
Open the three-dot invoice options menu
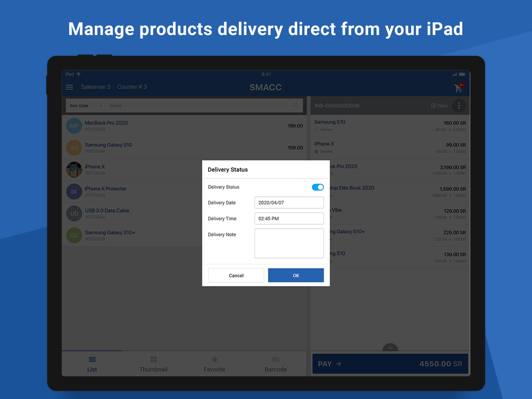459,105
